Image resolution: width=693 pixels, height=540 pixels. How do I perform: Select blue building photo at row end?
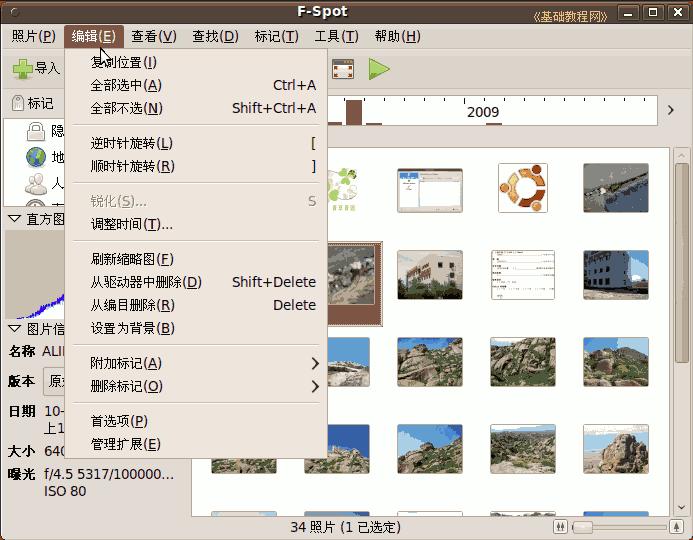616,275
